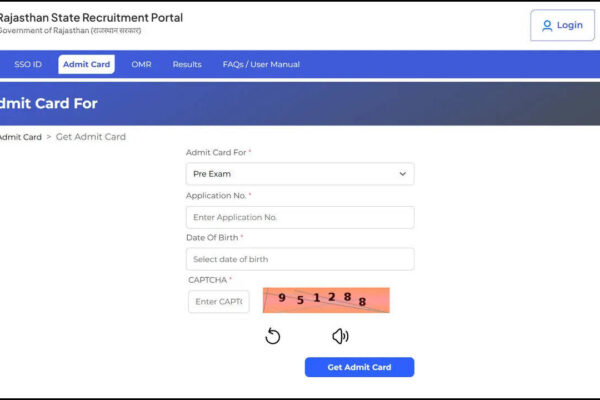Open FAQs / User Manual menu item
Image resolution: width=600 pixels, height=400 pixels.
pyautogui.click(x=261, y=64)
